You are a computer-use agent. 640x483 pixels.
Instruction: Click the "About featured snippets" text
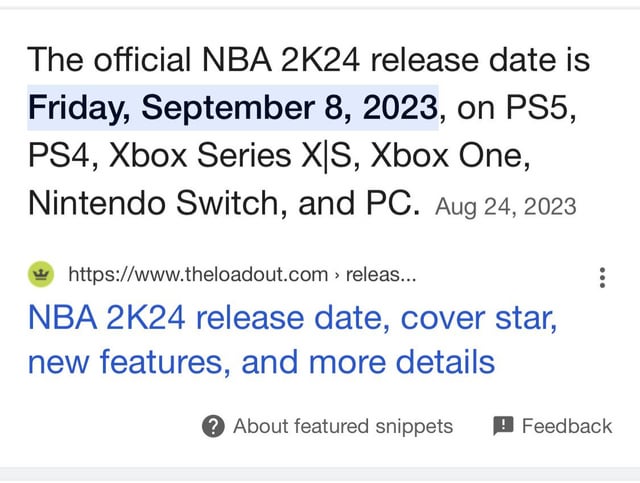pos(342,427)
